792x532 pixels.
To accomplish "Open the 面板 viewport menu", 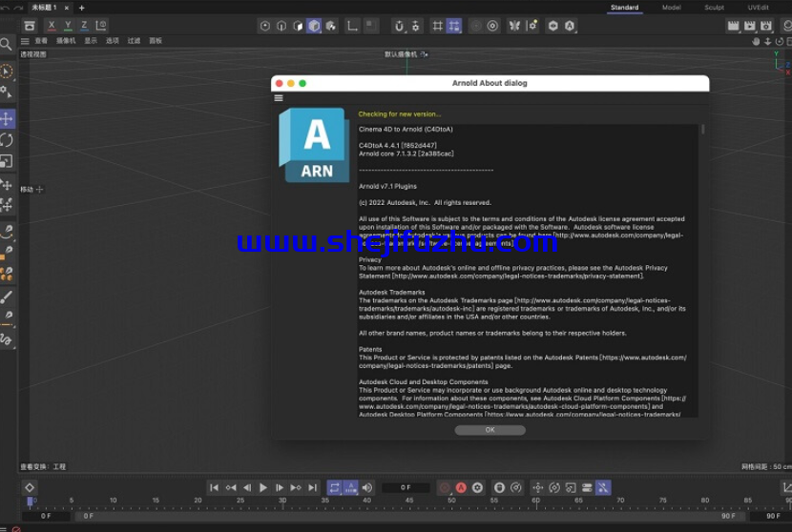I will (156, 41).
